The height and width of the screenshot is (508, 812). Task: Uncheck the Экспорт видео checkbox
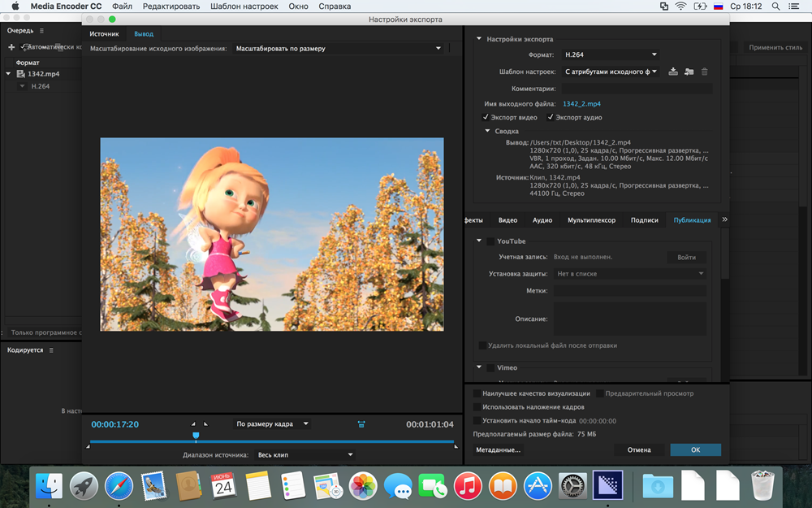coord(486,118)
